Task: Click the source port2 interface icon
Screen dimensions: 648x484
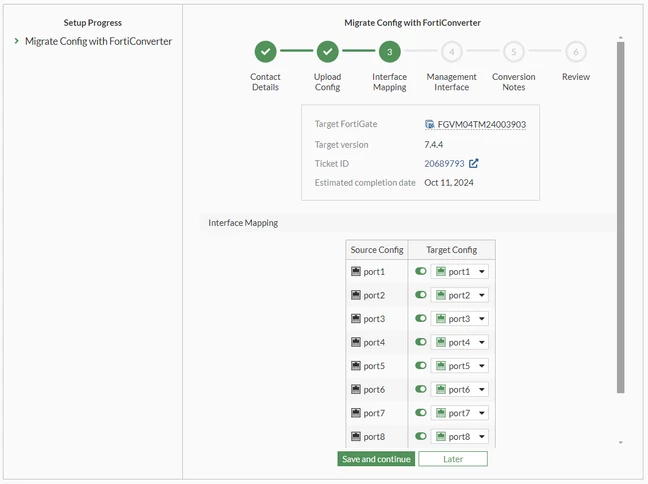Action: pyautogui.click(x=356, y=295)
